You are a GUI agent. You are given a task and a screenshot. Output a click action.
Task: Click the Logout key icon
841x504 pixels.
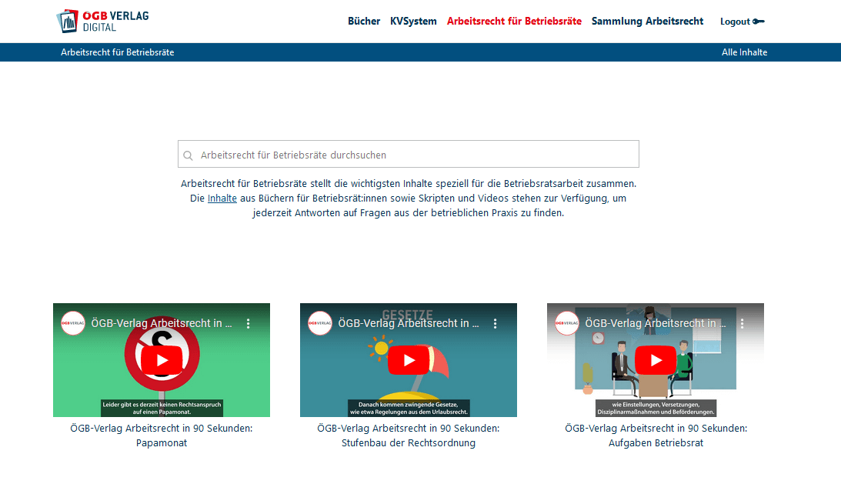(x=759, y=22)
